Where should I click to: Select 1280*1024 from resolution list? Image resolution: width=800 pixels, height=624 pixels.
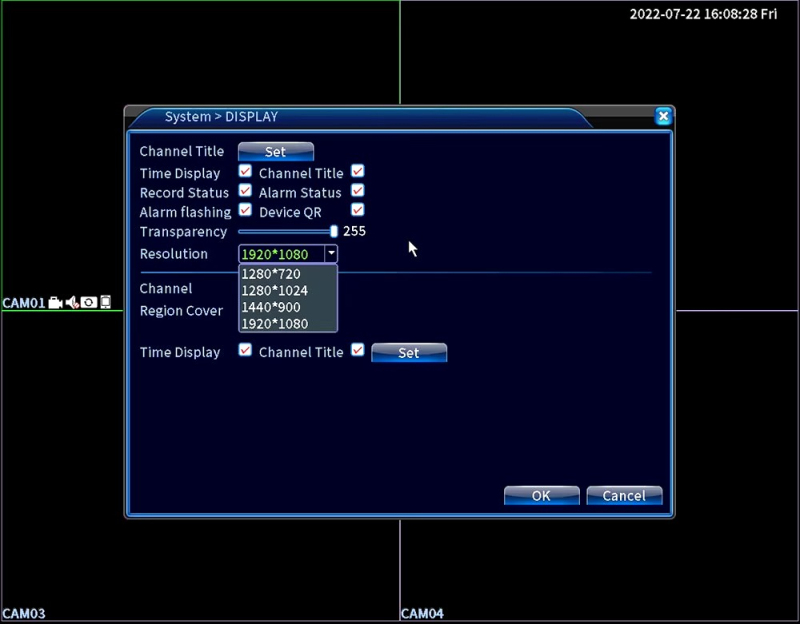(x=288, y=291)
